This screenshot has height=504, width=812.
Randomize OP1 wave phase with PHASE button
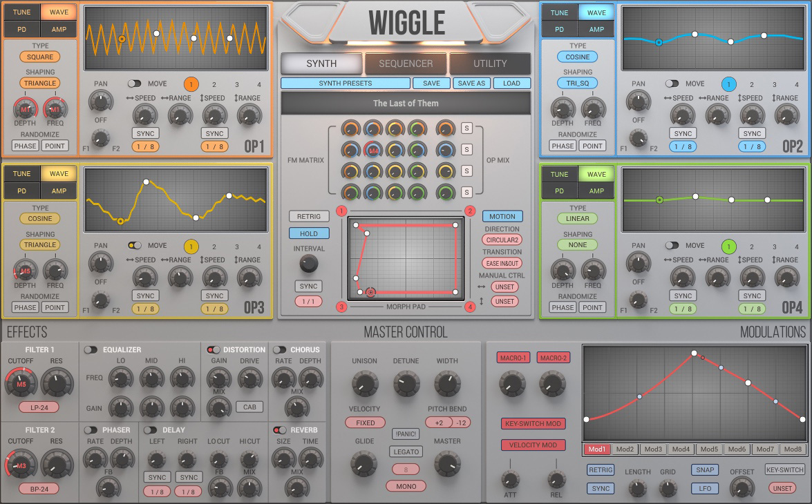coord(25,146)
